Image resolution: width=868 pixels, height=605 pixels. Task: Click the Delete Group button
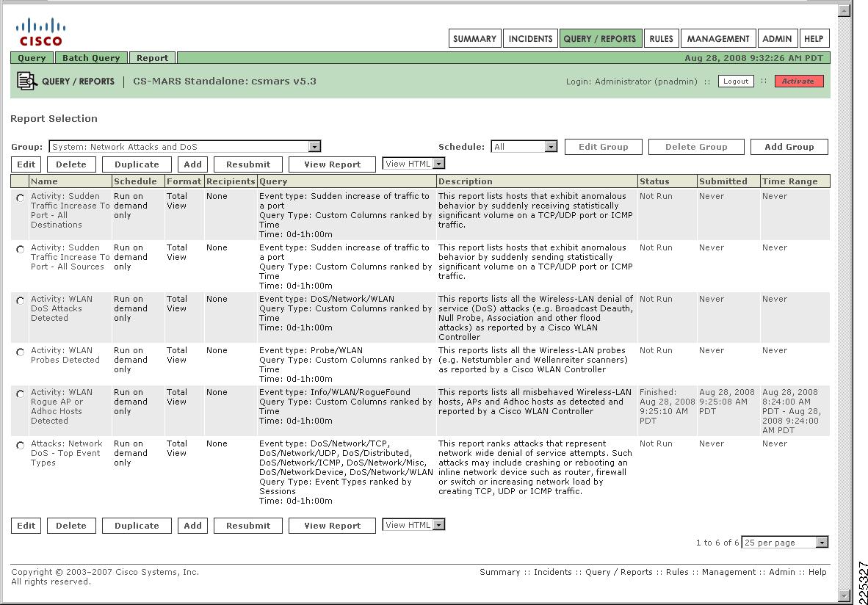(696, 147)
